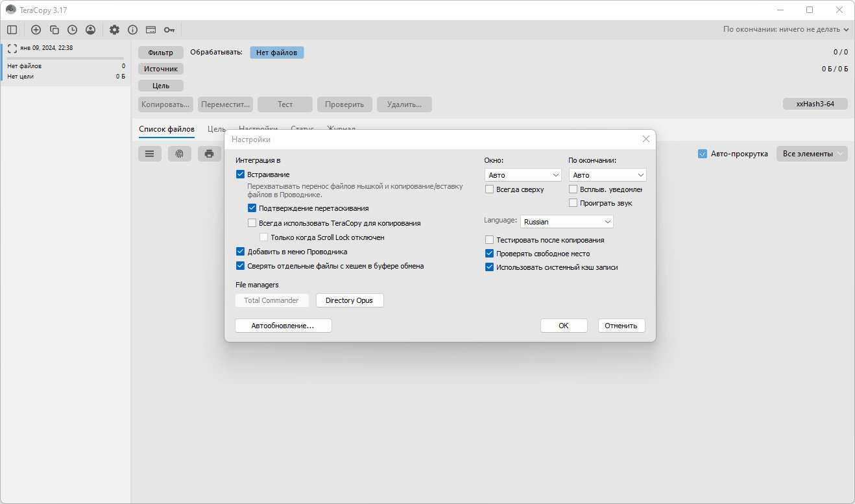
Task: Toggle the Авто-прокрутка checkbox
Action: coord(703,154)
